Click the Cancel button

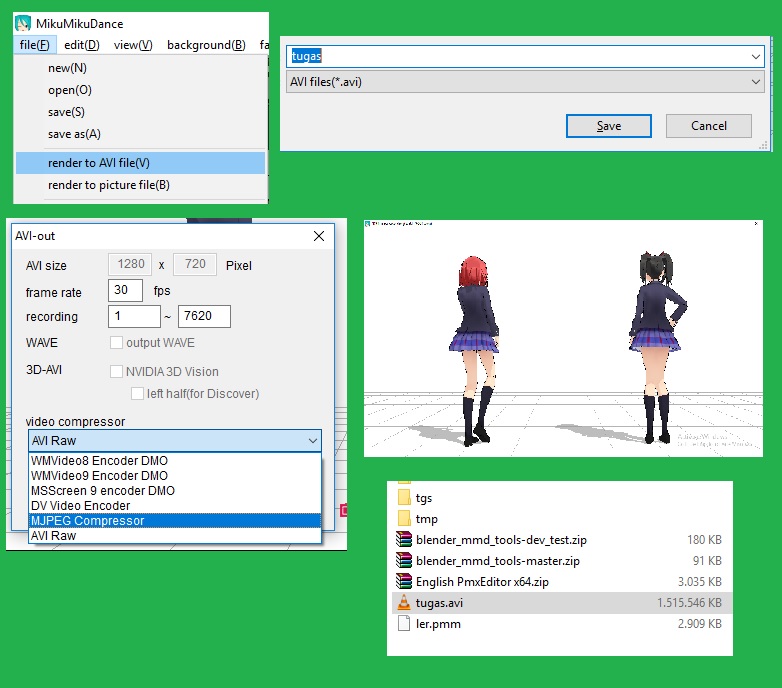[x=709, y=126]
